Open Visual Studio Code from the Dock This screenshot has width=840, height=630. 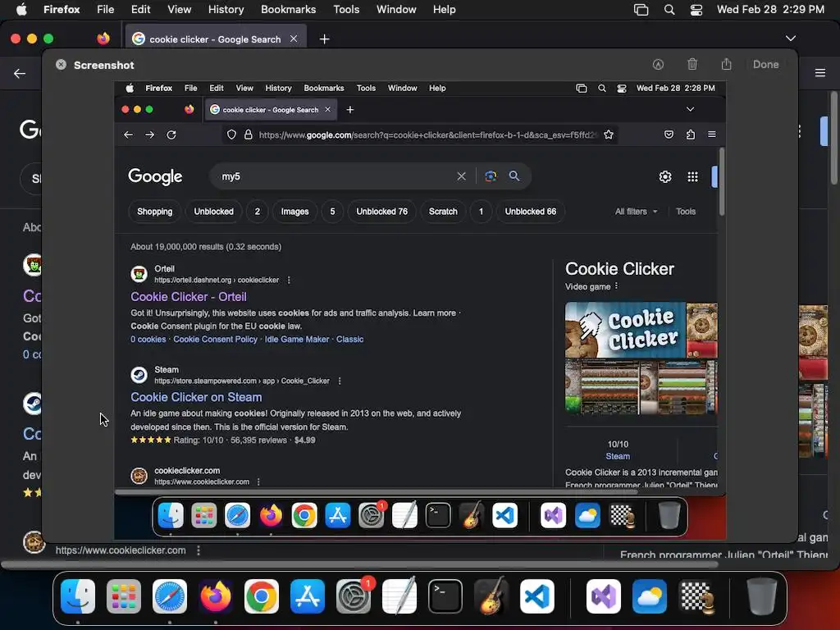coord(537,596)
